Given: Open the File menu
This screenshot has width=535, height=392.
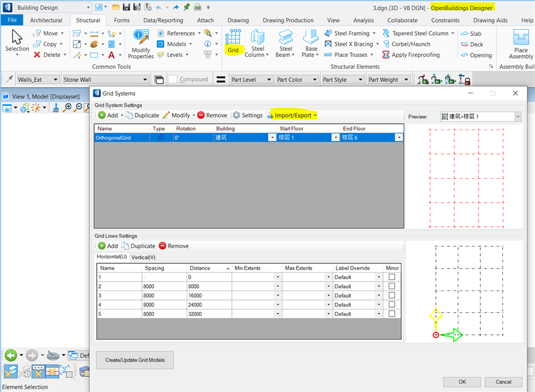Looking at the screenshot, I should [12, 20].
